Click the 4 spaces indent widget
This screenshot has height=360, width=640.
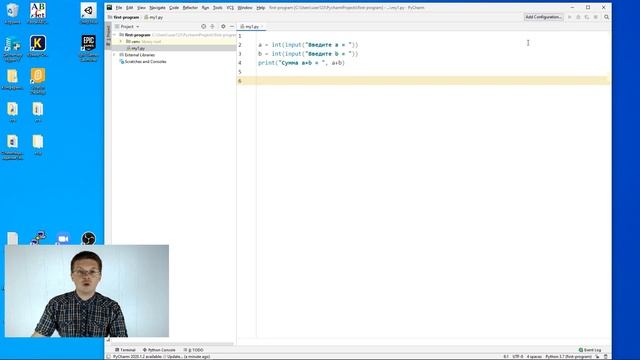[x=534, y=357]
